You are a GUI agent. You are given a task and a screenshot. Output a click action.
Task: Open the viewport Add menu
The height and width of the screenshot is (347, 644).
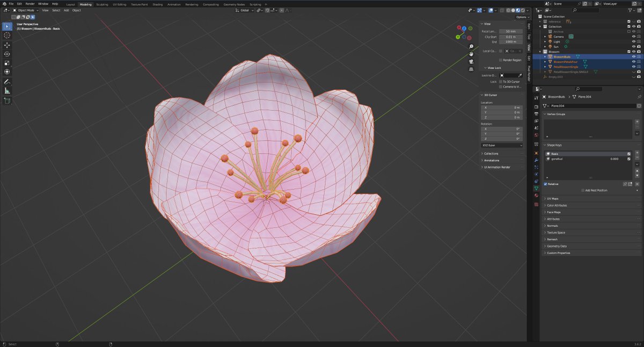66,10
